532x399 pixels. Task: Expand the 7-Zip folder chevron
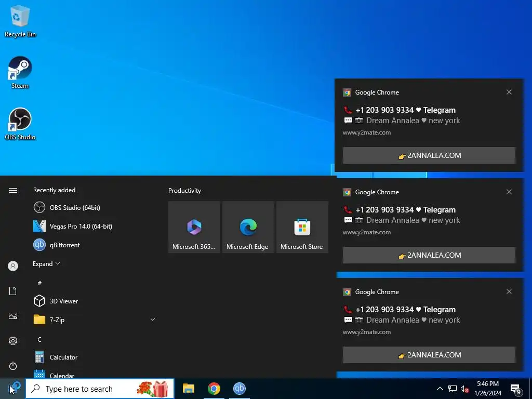(x=153, y=320)
